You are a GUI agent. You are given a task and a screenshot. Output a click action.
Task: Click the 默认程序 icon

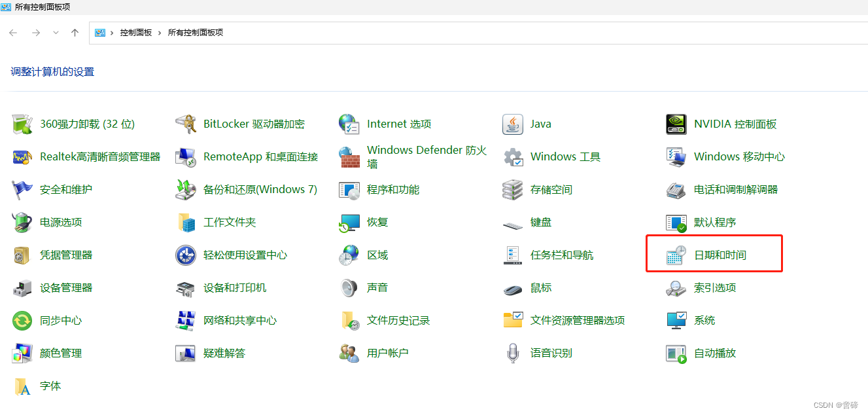click(676, 222)
